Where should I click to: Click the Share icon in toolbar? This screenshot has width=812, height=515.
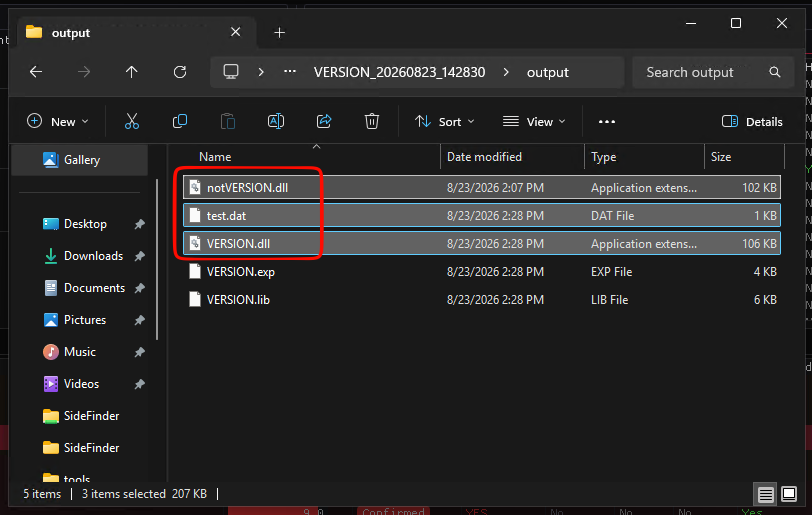coord(324,122)
